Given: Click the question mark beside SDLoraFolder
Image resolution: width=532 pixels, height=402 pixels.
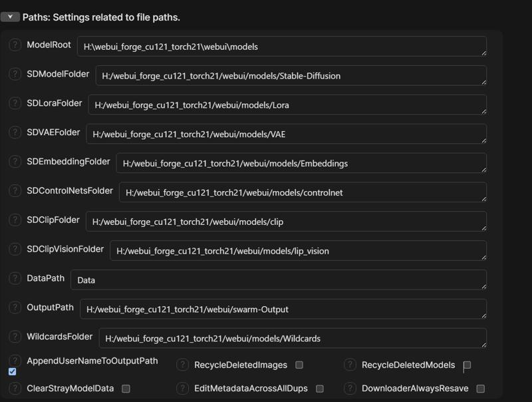Looking at the screenshot, I should click(15, 103).
